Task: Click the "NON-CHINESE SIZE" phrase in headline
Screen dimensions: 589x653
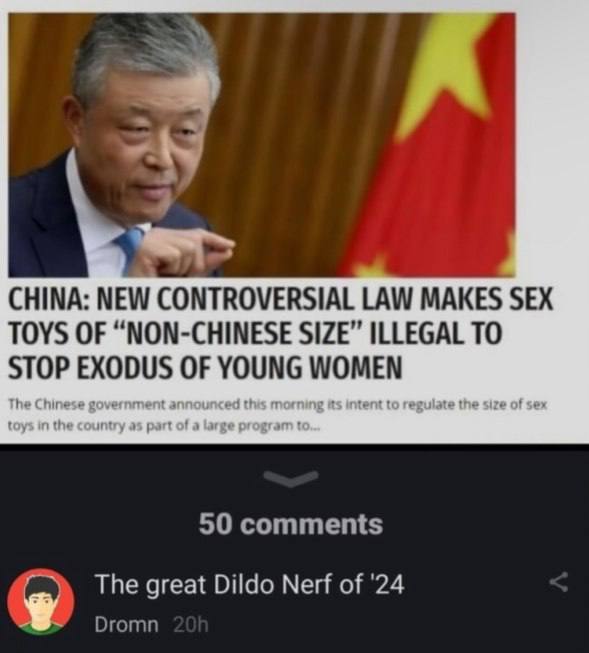Action: [236, 333]
